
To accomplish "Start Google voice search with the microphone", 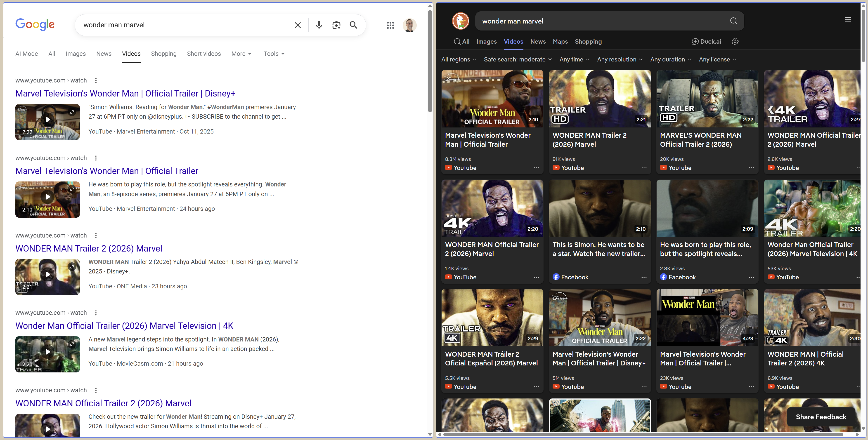I will pos(319,25).
